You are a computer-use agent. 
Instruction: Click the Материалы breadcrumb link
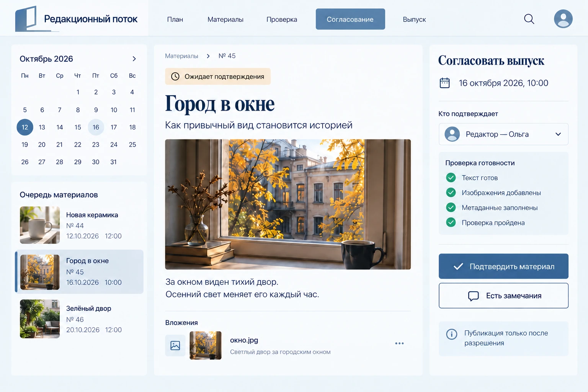(181, 56)
